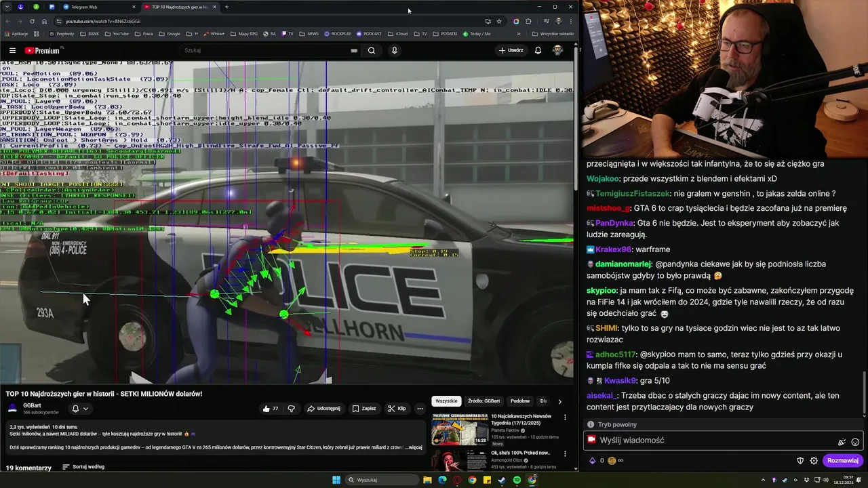Click the Windows taskbar Wyszukaj search
This screenshot has width=868, height=488.
[x=382, y=480]
